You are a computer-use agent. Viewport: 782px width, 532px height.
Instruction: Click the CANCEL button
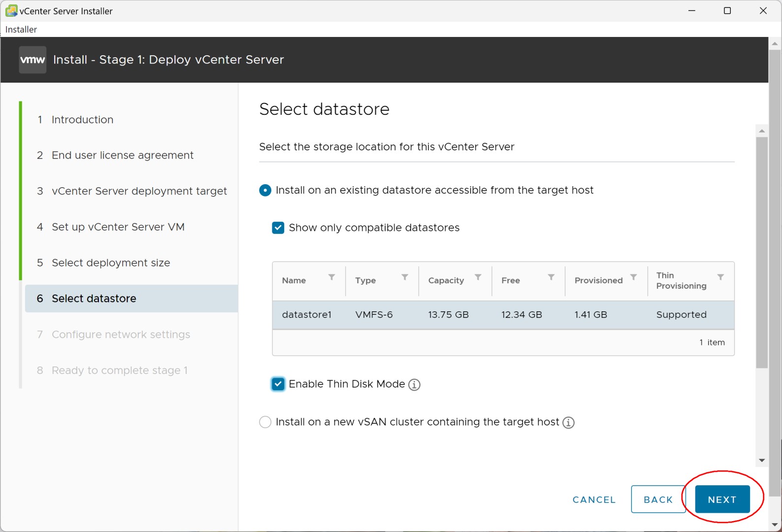(x=594, y=499)
